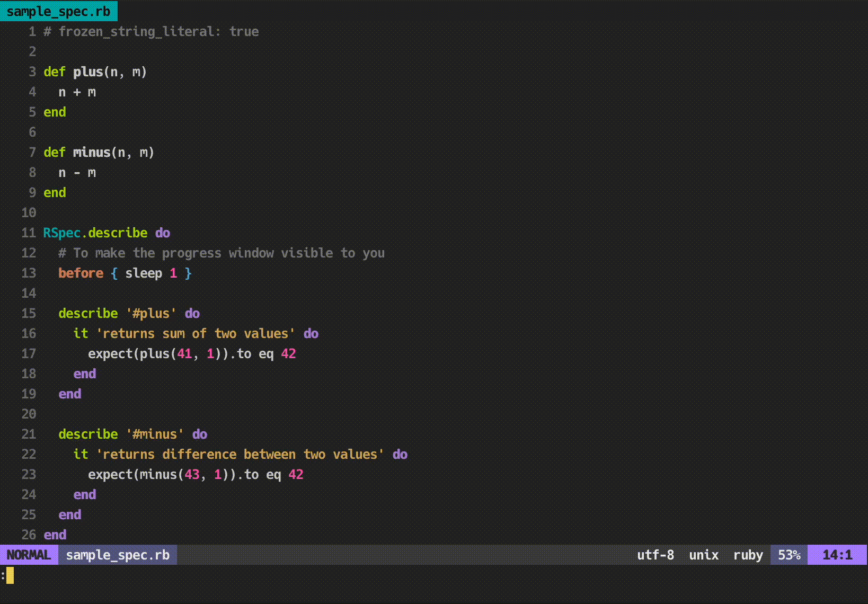This screenshot has height=604, width=868.
Task: Click 'before { sleep 1 }' line
Action: [125, 273]
